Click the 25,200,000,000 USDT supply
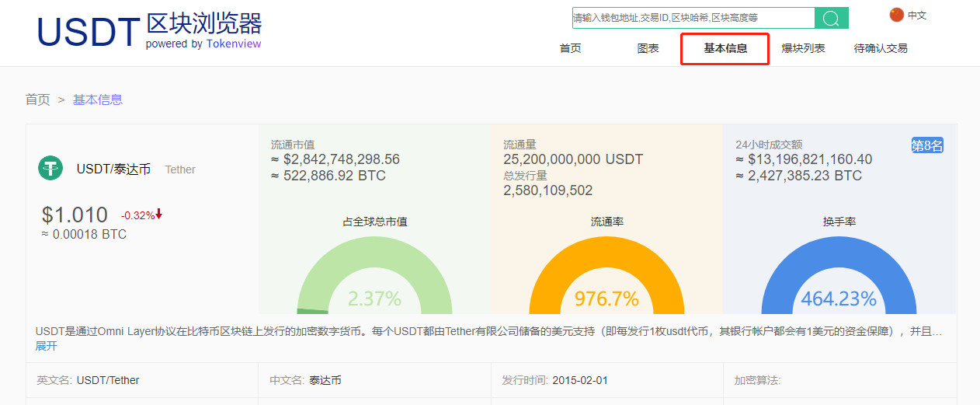Image resolution: width=980 pixels, height=405 pixels. (x=573, y=159)
